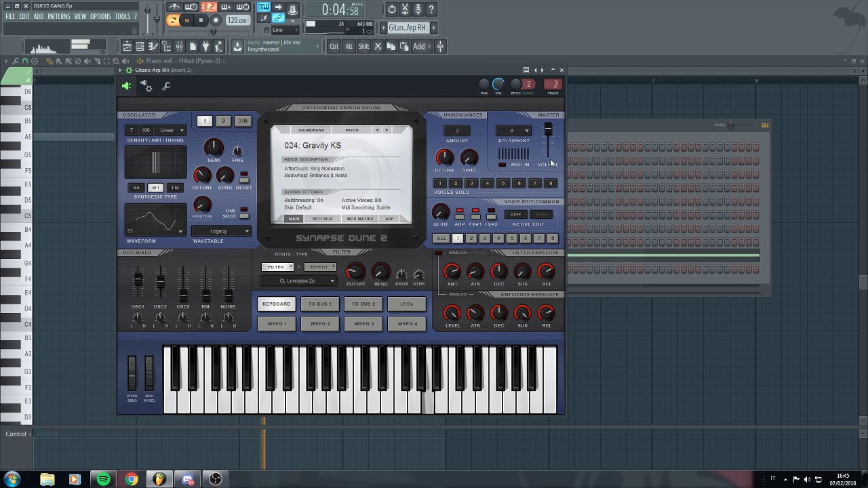Toggle the metronome icon in transport

174,7
